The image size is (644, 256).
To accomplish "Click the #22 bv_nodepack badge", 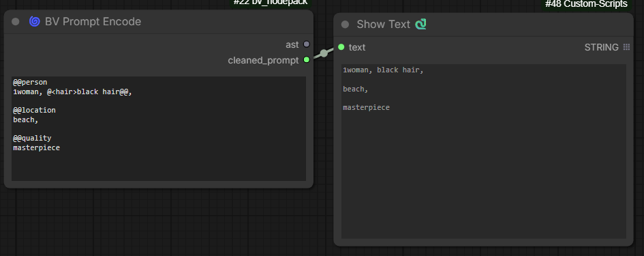I will pos(271,3).
